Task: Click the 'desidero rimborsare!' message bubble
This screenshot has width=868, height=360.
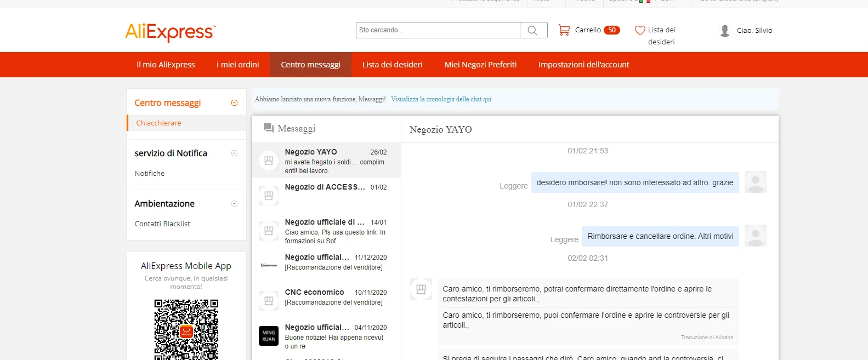Action: point(635,182)
